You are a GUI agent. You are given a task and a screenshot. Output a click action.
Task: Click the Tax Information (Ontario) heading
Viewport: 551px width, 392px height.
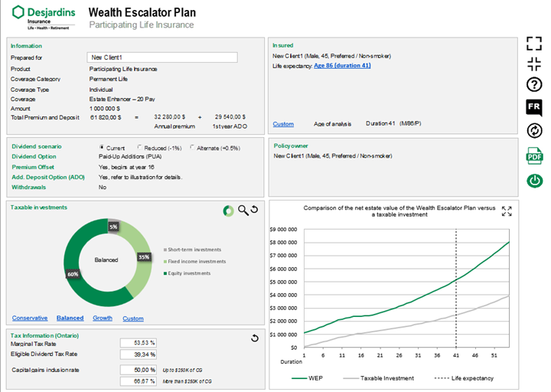(44, 335)
